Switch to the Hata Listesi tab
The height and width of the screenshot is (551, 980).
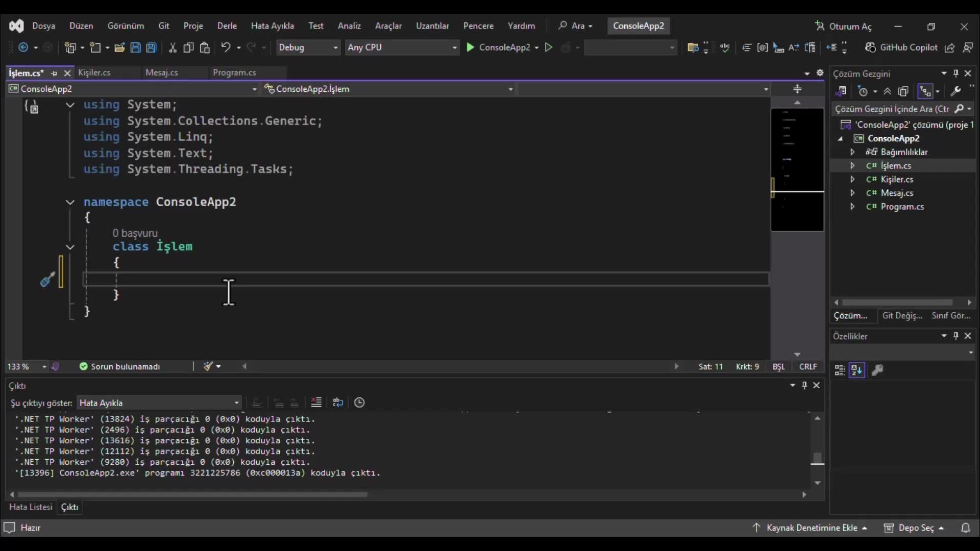tap(31, 507)
